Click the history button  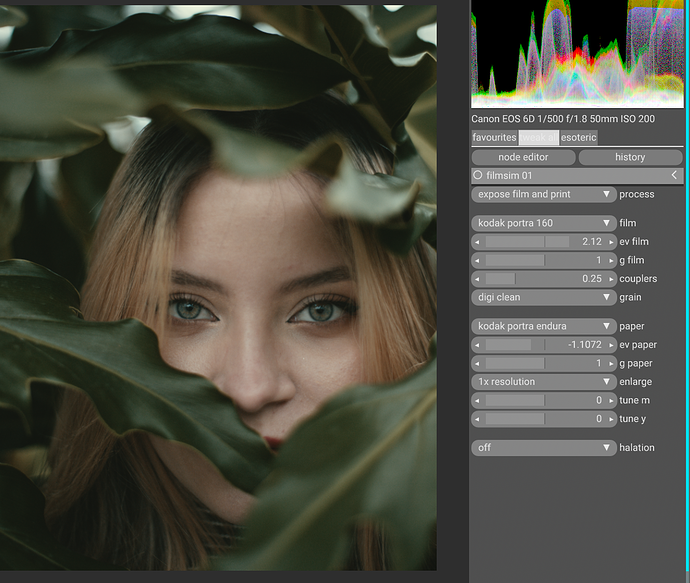tap(630, 157)
